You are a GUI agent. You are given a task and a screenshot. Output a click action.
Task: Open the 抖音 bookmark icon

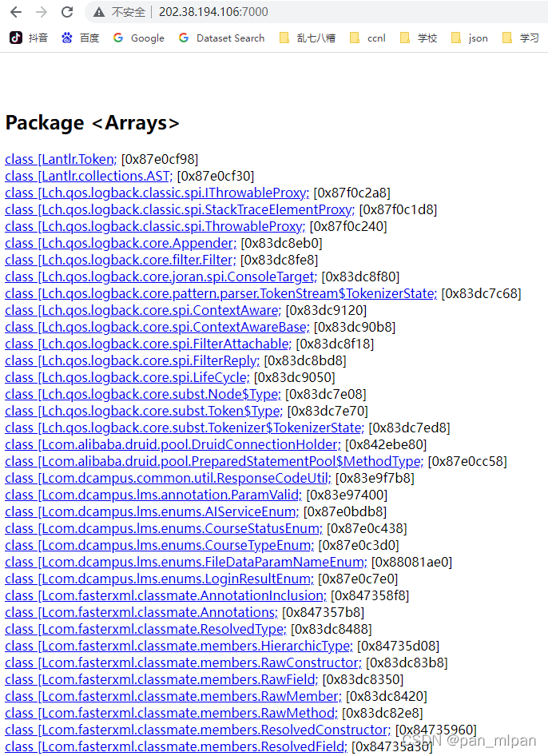pyautogui.click(x=16, y=38)
